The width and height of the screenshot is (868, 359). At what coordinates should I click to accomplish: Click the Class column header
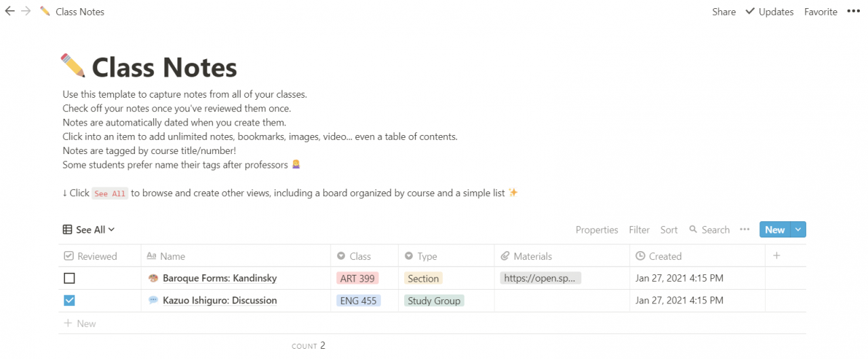(x=360, y=256)
